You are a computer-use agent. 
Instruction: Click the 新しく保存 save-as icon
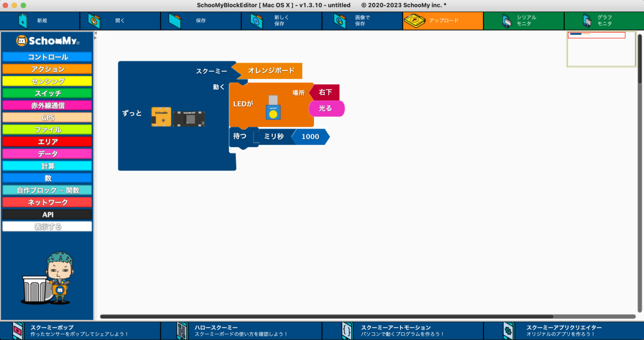click(257, 21)
